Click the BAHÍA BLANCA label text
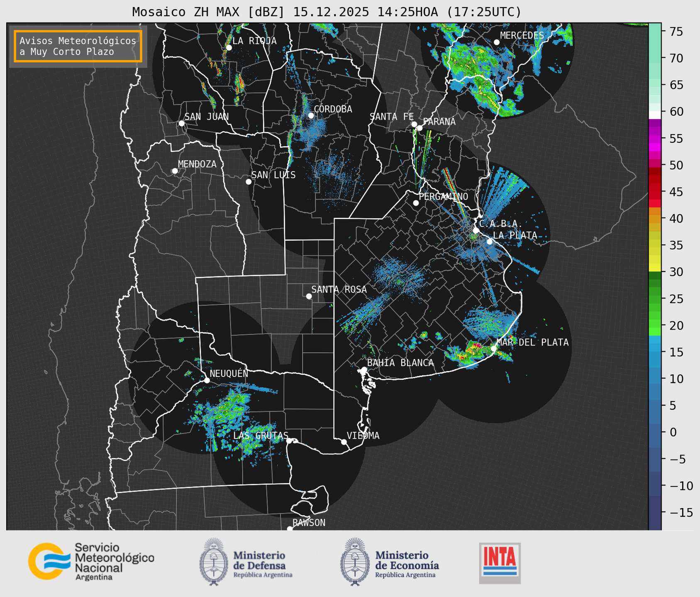The height and width of the screenshot is (597, 700). [400, 363]
